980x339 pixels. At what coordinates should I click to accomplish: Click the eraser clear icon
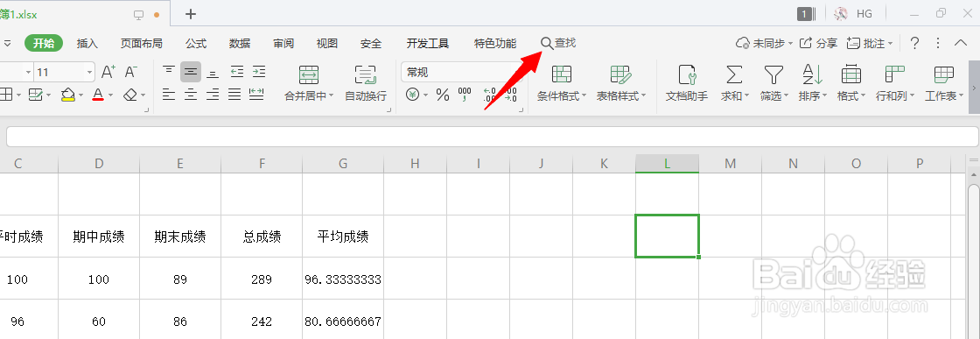click(x=129, y=95)
